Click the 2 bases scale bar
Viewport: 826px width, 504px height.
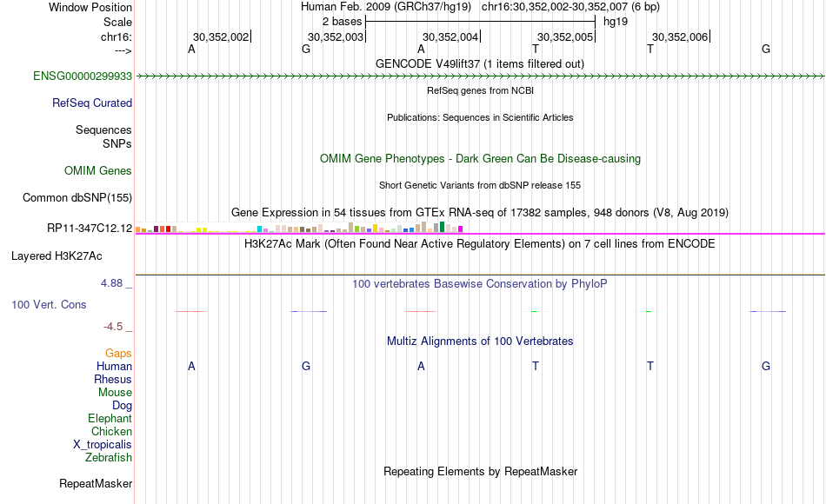click(x=480, y=22)
